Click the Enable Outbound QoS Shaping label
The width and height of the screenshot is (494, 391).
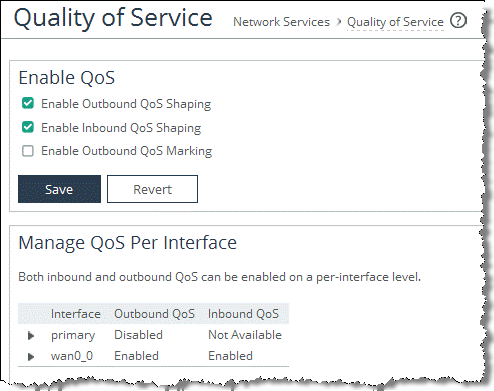coord(126,104)
